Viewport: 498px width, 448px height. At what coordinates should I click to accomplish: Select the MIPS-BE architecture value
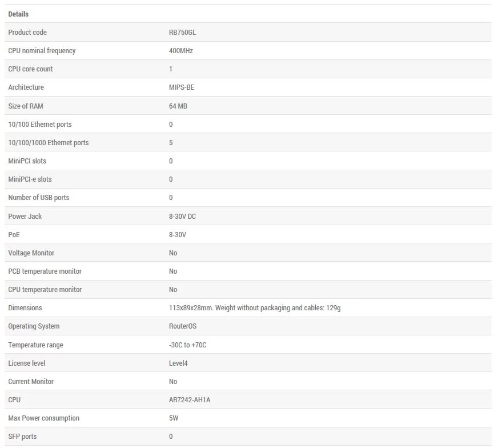(182, 87)
